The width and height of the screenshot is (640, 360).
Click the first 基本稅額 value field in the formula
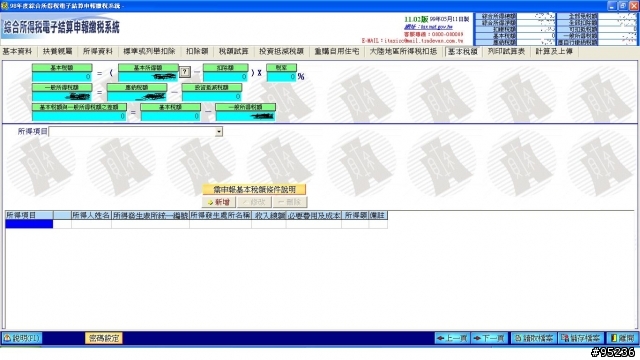(62, 77)
